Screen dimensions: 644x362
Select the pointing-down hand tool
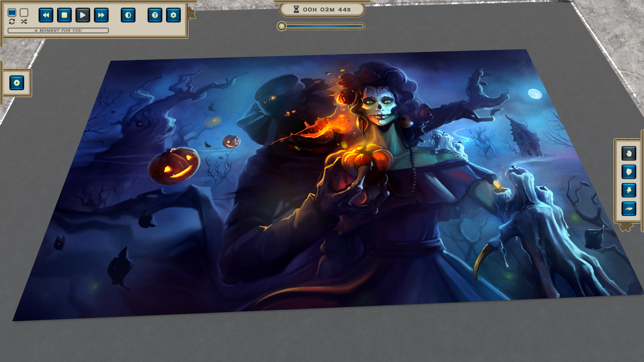coord(629,189)
